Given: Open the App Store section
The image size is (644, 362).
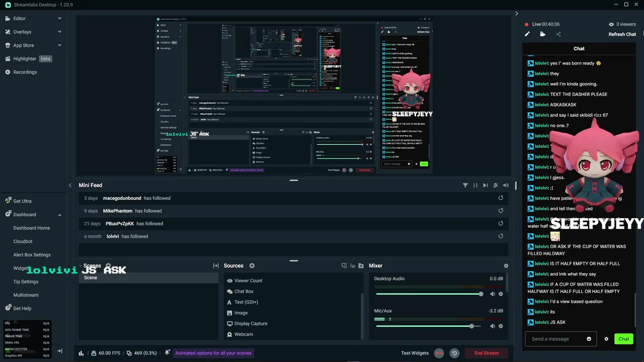Looking at the screenshot, I should 24,45.
